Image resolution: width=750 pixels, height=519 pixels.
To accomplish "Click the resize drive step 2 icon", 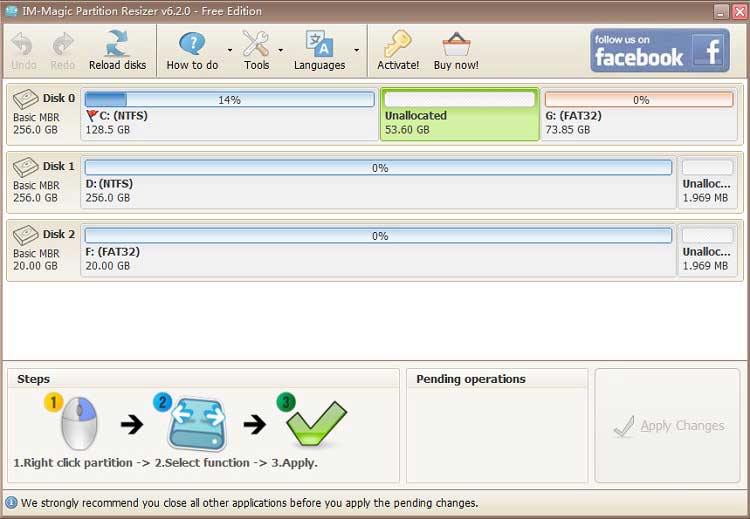I will point(197,425).
